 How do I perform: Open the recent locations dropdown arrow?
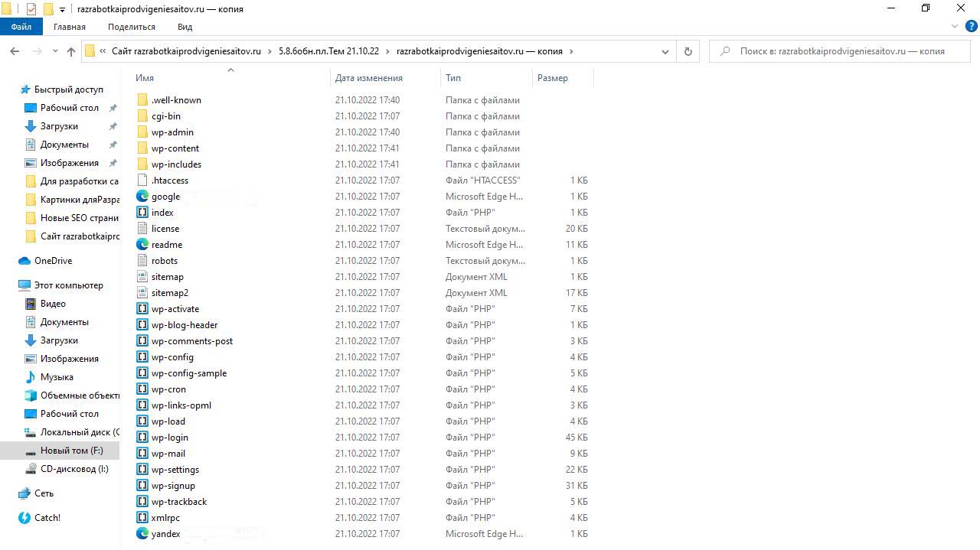click(x=55, y=51)
